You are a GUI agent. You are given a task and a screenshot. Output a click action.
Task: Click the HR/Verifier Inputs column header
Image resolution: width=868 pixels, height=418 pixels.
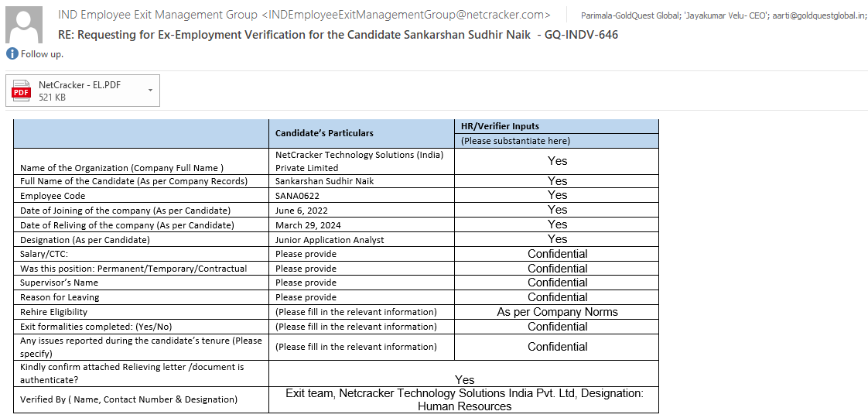[x=500, y=126]
